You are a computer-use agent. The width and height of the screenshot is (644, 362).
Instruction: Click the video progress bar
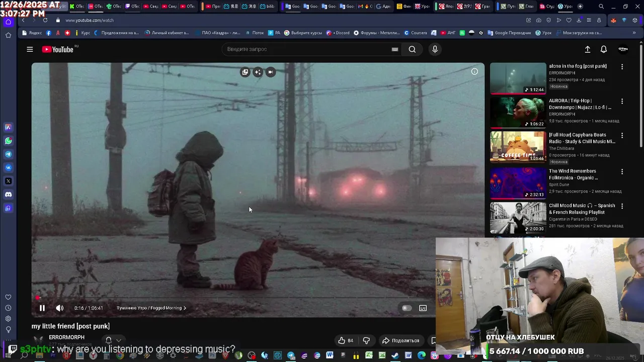[x=258, y=298]
